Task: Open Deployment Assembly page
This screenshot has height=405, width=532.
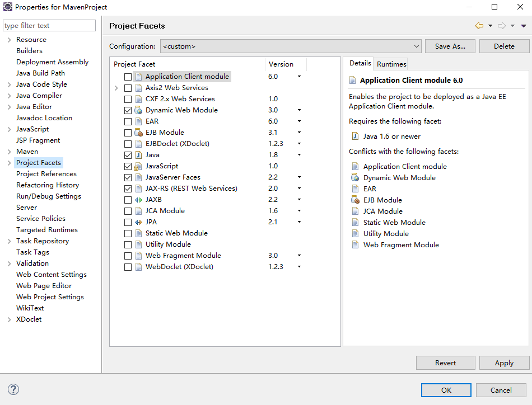Action: (x=52, y=62)
